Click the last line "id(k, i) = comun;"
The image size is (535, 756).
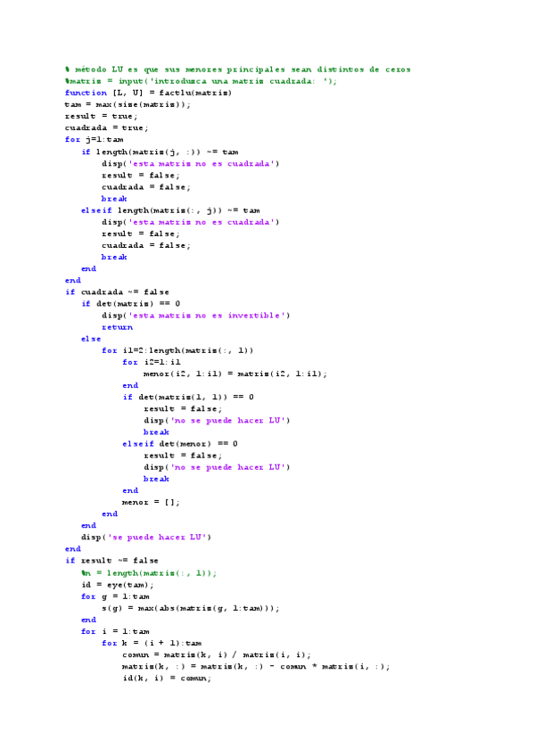(167, 678)
